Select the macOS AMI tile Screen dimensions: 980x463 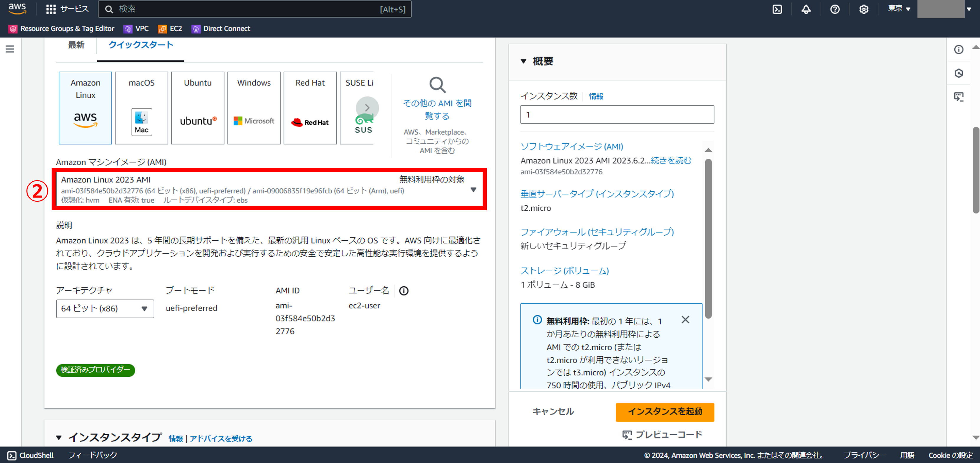142,108
